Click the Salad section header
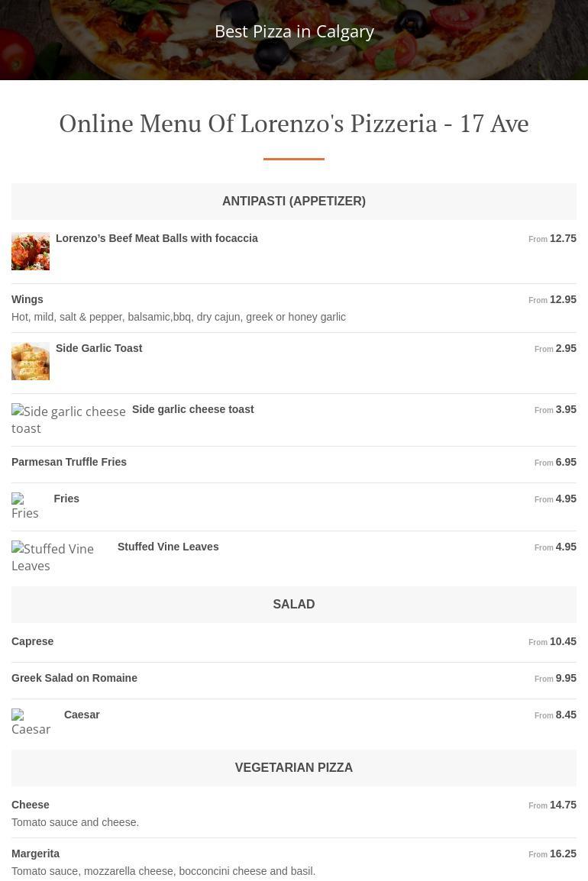The height and width of the screenshot is (881, 588). point(294,605)
